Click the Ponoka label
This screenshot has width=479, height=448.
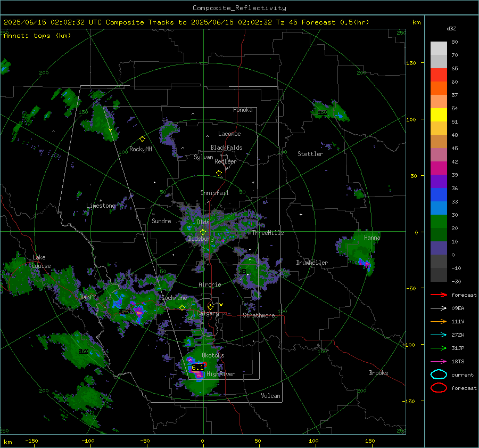(243, 110)
